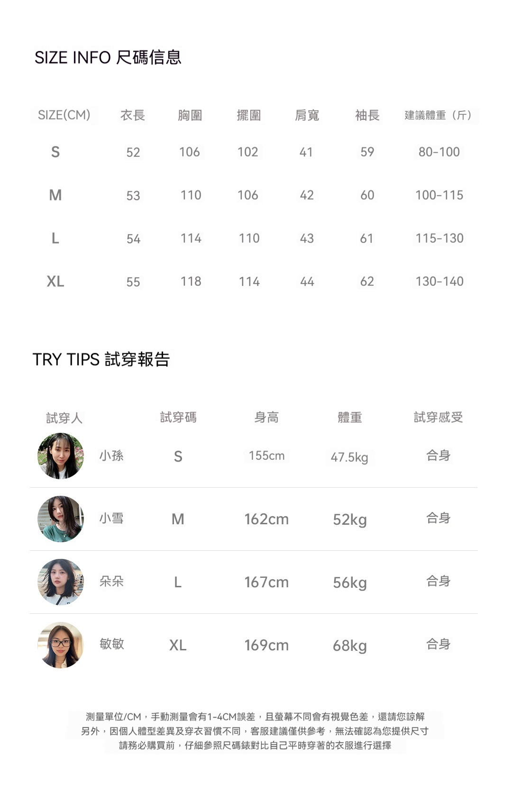Select the SIZE INFO 尺碼信息 heading
The width and height of the screenshot is (512, 812).
click(108, 57)
